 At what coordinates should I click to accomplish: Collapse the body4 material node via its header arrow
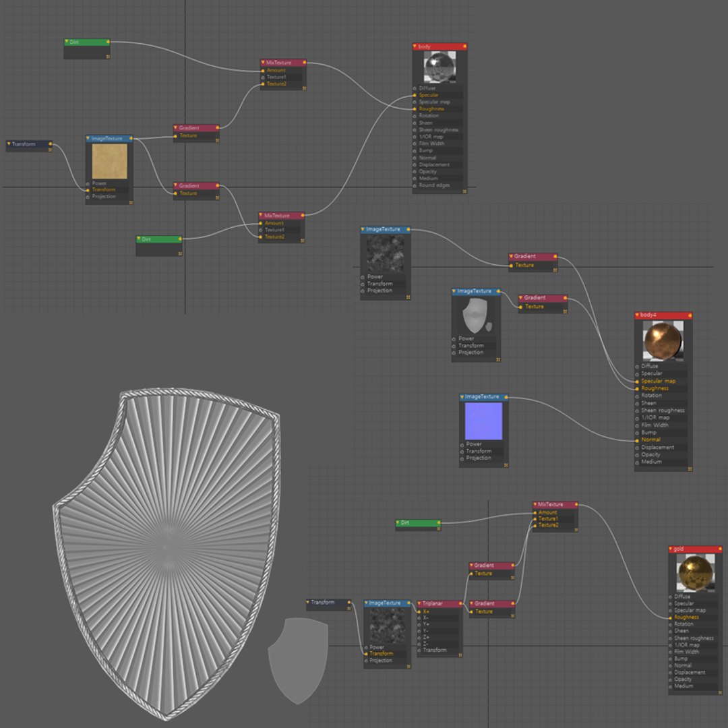click(x=638, y=315)
